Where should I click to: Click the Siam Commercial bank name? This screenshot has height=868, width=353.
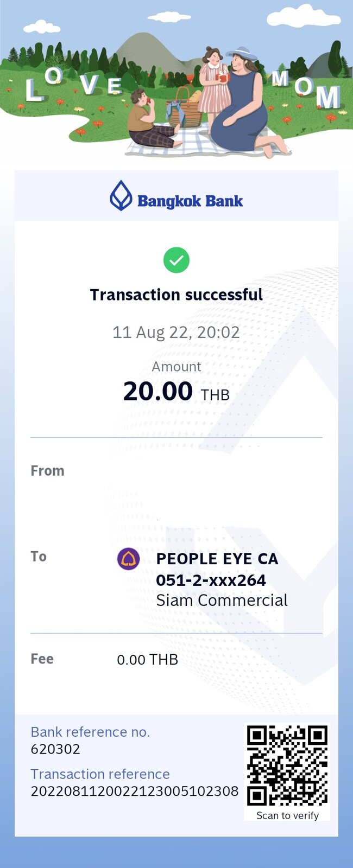pos(222,601)
